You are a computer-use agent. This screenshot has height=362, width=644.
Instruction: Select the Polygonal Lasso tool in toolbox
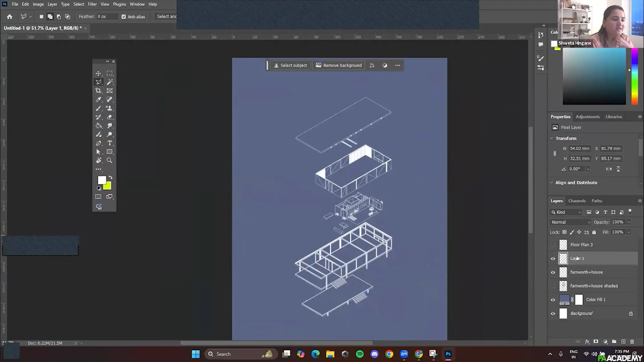point(98,82)
